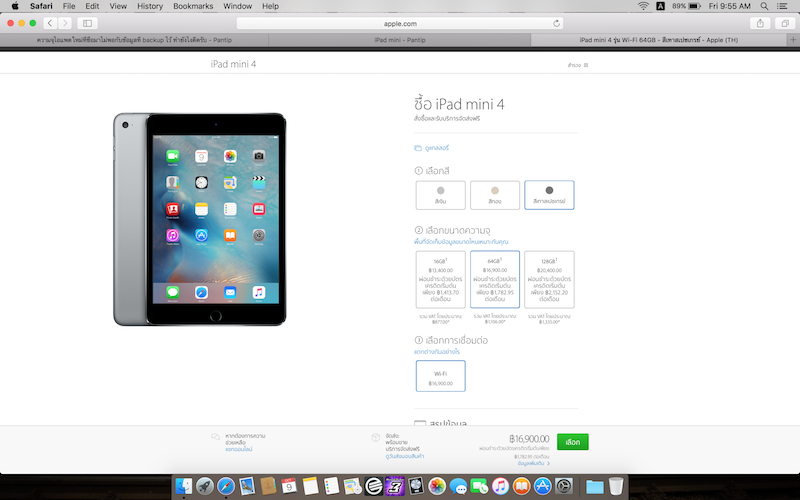This screenshot has height=500, width=800.
Task: Open the แตกต่างกันอย่างไร connectivity link
Action: click(x=437, y=352)
